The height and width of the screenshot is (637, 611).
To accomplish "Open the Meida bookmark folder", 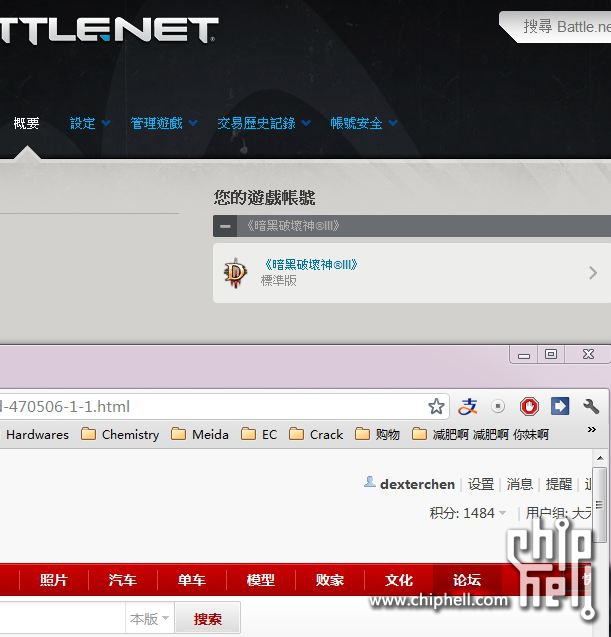I will click(200, 435).
